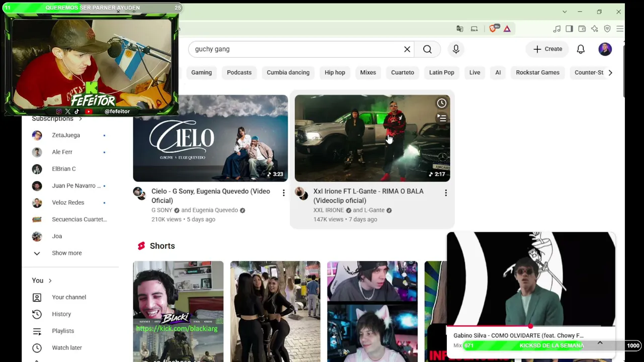644x362 pixels.
Task: Open the Brave Shields lion icon
Action: 493,29
